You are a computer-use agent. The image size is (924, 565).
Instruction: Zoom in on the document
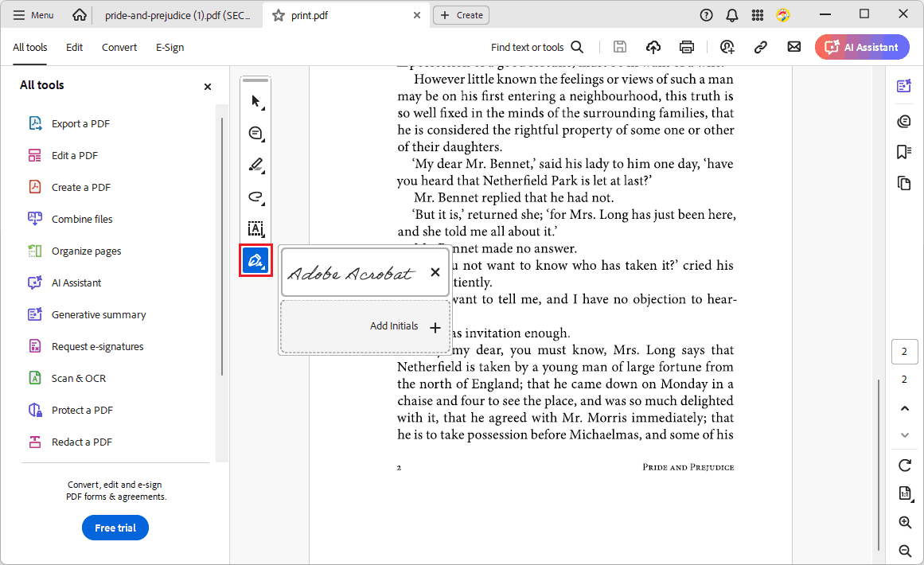pos(905,522)
